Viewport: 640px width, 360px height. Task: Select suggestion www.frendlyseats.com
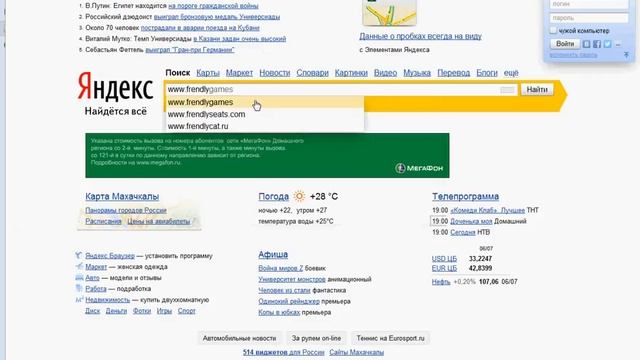tap(265, 114)
